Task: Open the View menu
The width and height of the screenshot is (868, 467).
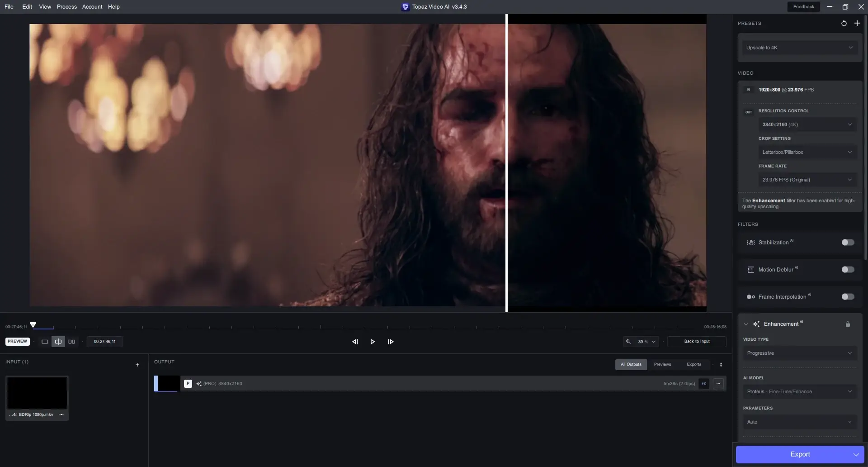Action: (x=45, y=7)
